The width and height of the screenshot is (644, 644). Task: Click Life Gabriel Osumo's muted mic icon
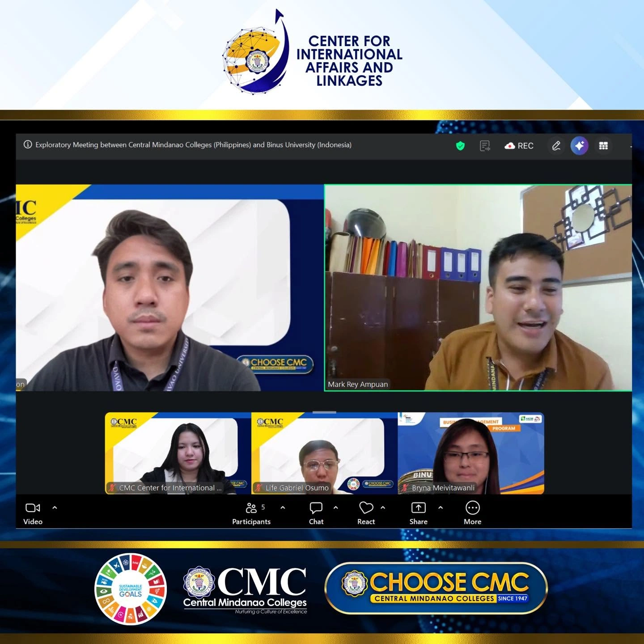pyautogui.click(x=258, y=487)
